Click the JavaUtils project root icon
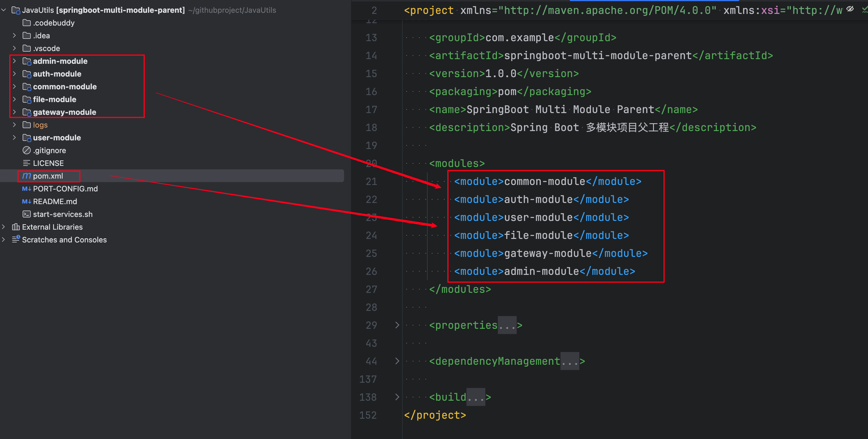Viewport: 868px width, 439px height. pos(16,10)
